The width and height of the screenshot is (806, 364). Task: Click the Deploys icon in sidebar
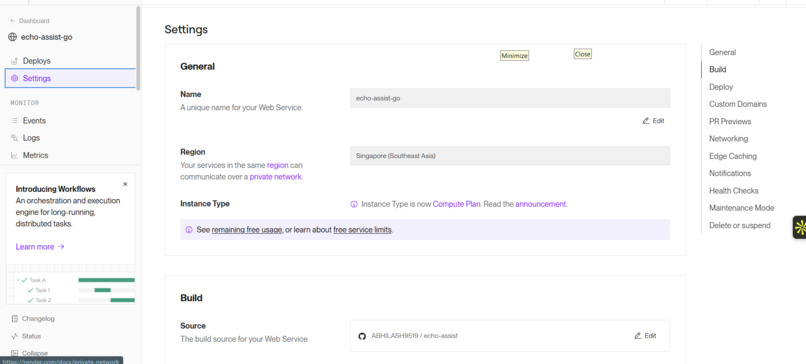coord(14,61)
